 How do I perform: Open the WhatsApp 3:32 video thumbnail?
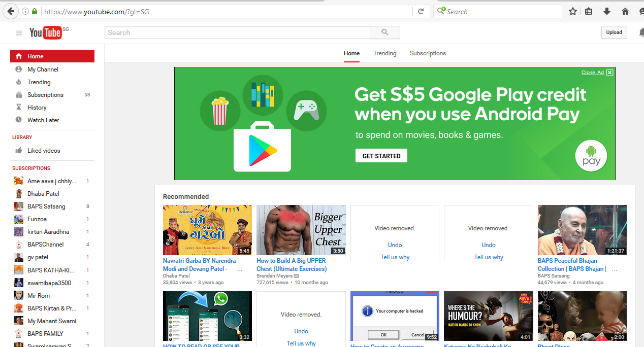coord(207,316)
